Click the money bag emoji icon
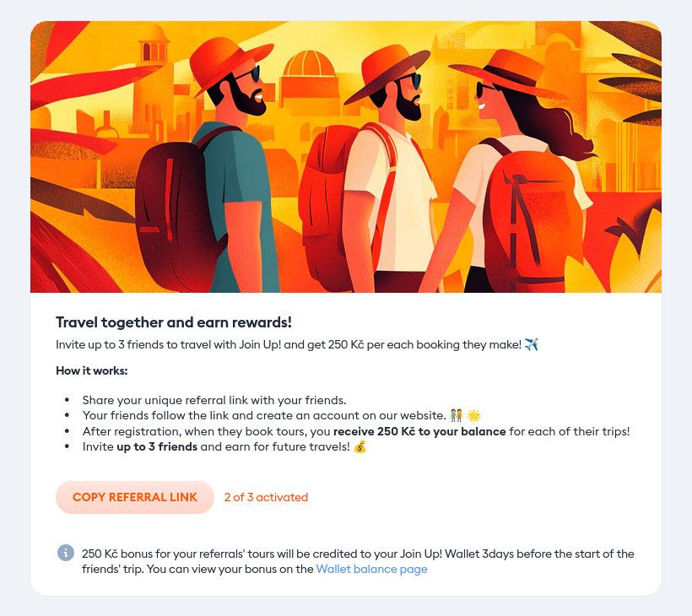Viewport: 692px width, 616px height. [x=360, y=447]
